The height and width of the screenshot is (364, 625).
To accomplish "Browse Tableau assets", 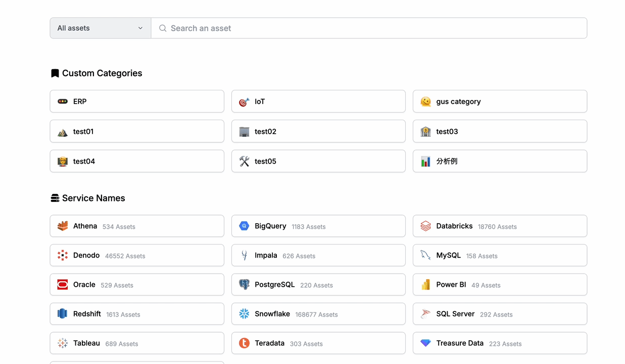I will click(137, 343).
